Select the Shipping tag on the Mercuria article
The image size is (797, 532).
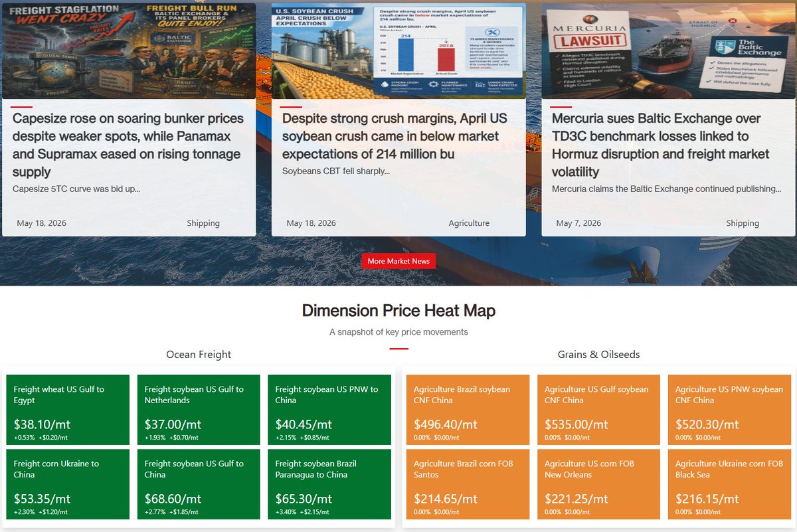click(x=743, y=223)
